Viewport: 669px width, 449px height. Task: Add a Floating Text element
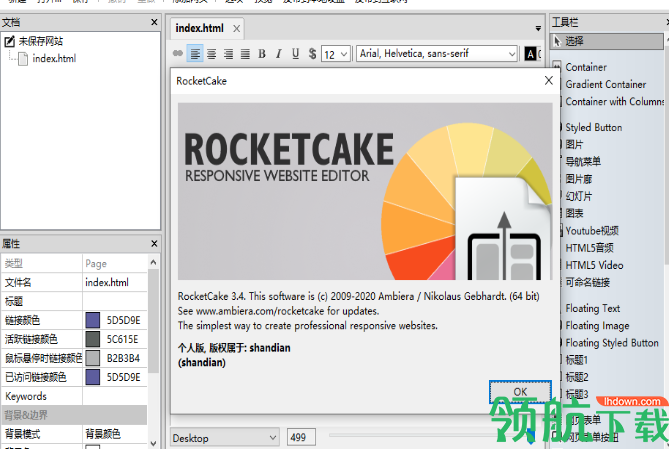coord(592,308)
